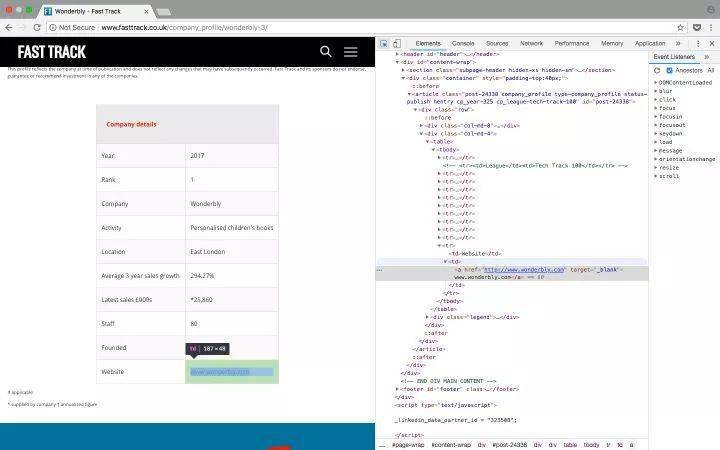720x450 pixels.
Task: Open the Fast Track site search
Action: (326, 51)
